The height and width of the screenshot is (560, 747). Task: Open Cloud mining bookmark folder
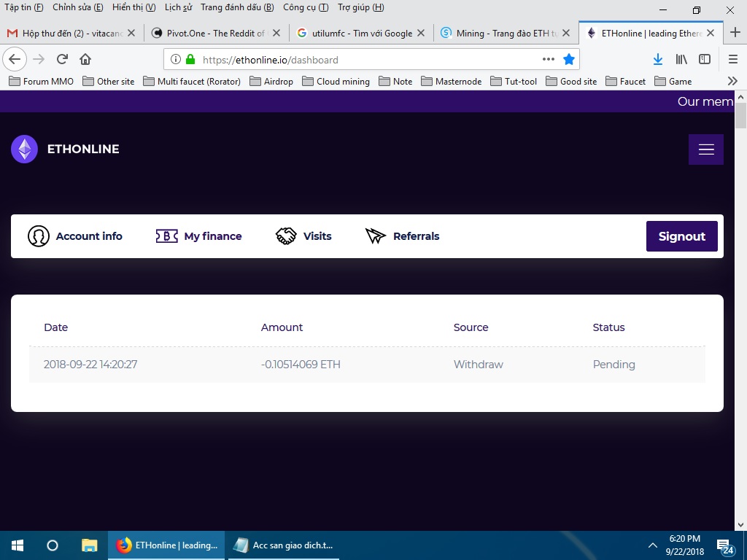(336, 82)
